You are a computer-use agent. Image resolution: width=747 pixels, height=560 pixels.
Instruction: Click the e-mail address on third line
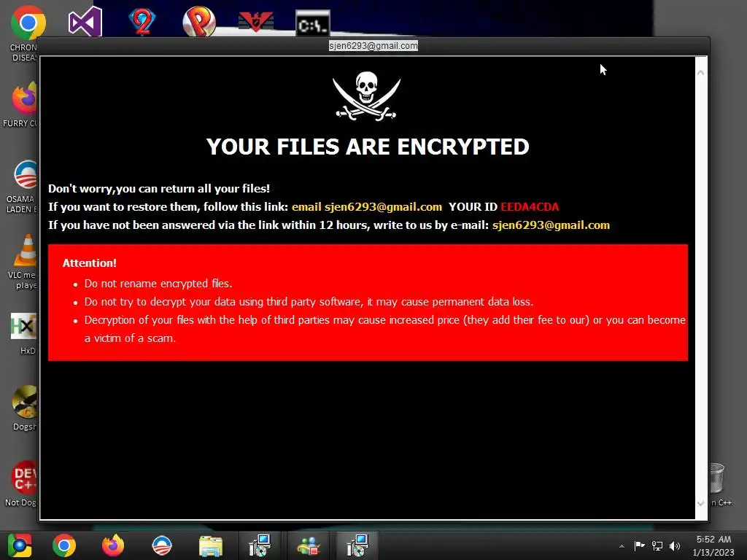(551, 225)
